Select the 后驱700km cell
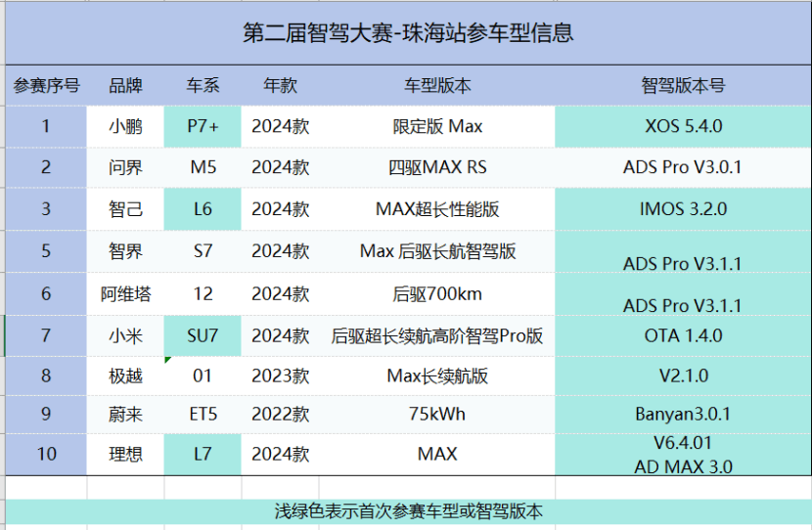This screenshot has height=530, width=812. pos(437,294)
